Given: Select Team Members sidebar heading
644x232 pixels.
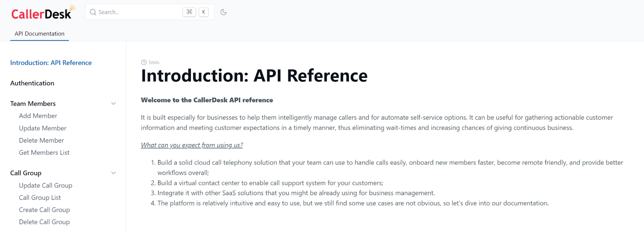Looking at the screenshot, I should point(33,104).
